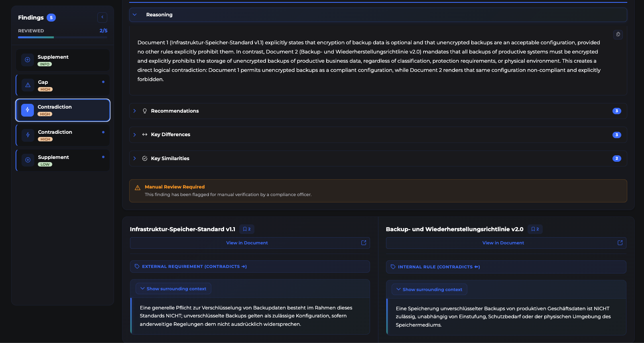Click external-link icon for Backup-Richtlinie
This screenshot has height=343, width=644.
pyautogui.click(x=620, y=243)
